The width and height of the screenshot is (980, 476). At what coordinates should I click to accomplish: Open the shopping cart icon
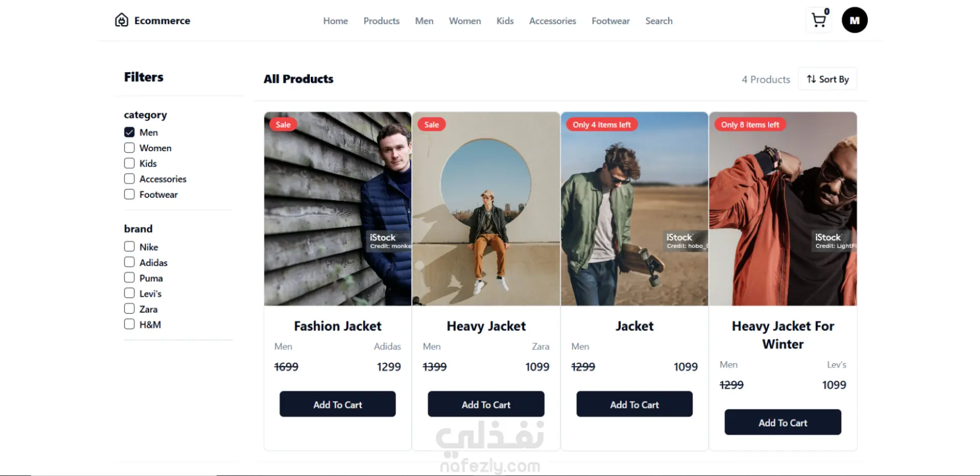(819, 20)
